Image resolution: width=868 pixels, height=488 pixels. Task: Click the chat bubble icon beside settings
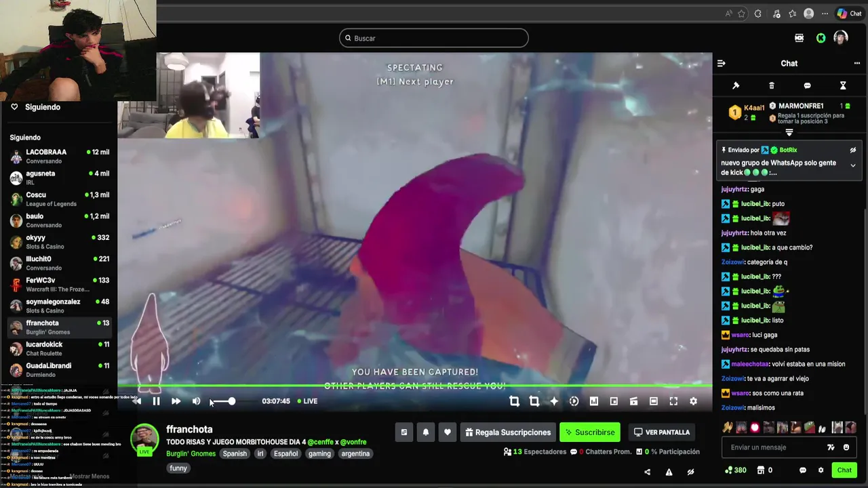click(803, 470)
